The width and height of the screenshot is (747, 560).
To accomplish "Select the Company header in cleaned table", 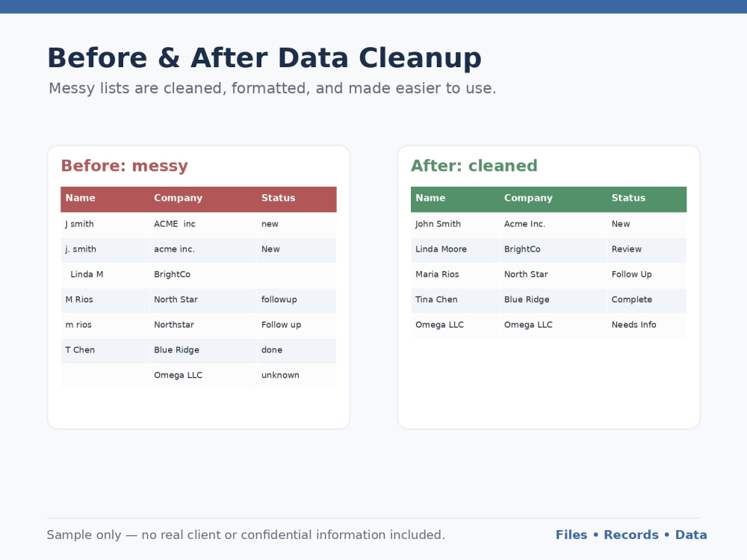I will pos(553,199).
